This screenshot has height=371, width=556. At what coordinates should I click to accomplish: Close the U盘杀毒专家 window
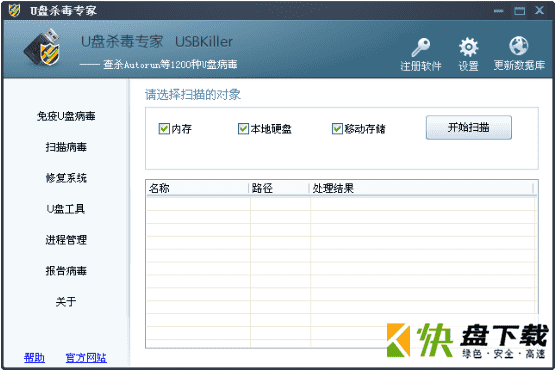pyautogui.click(x=540, y=10)
